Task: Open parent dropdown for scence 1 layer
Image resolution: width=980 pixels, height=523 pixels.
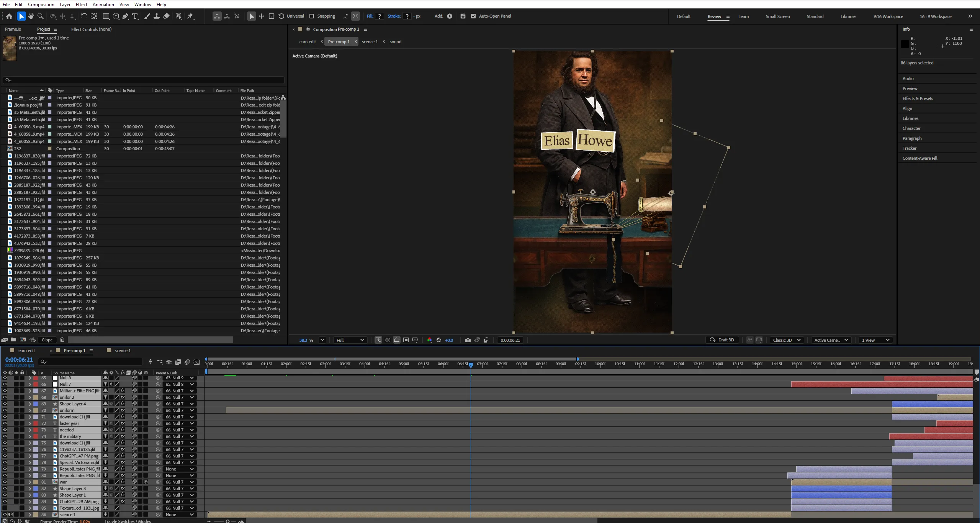Action: [x=180, y=515]
